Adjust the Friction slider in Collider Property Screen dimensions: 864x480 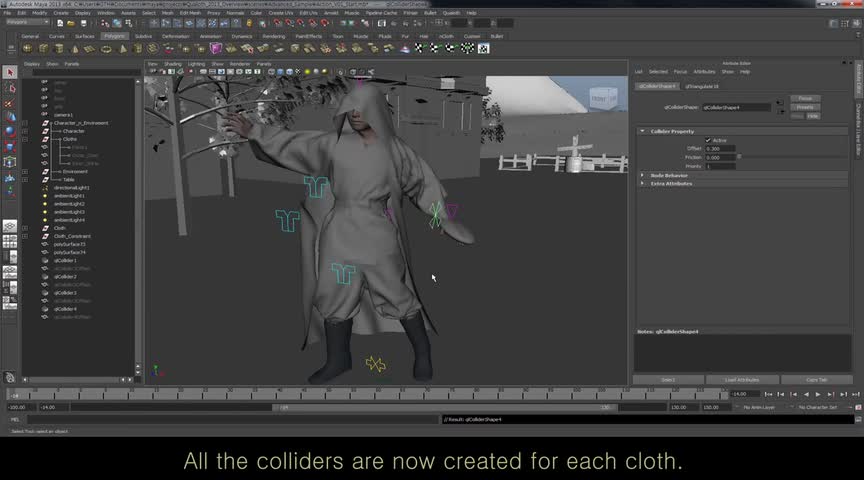[739, 157]
